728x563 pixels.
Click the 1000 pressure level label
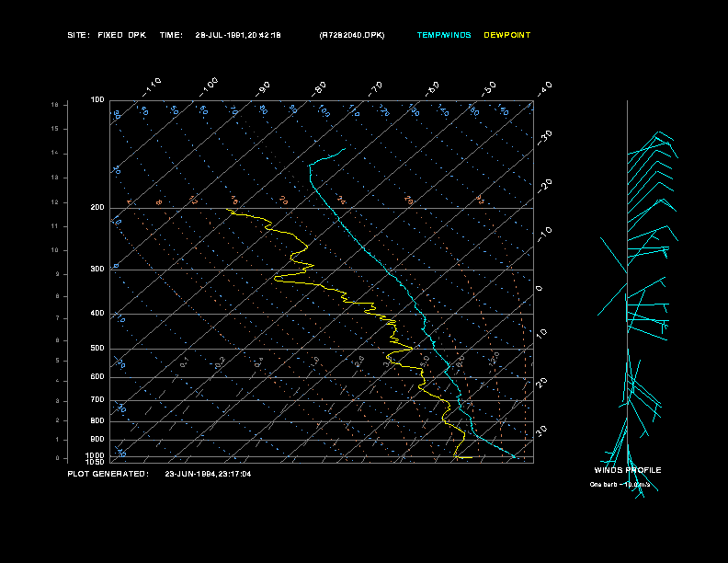96,455
